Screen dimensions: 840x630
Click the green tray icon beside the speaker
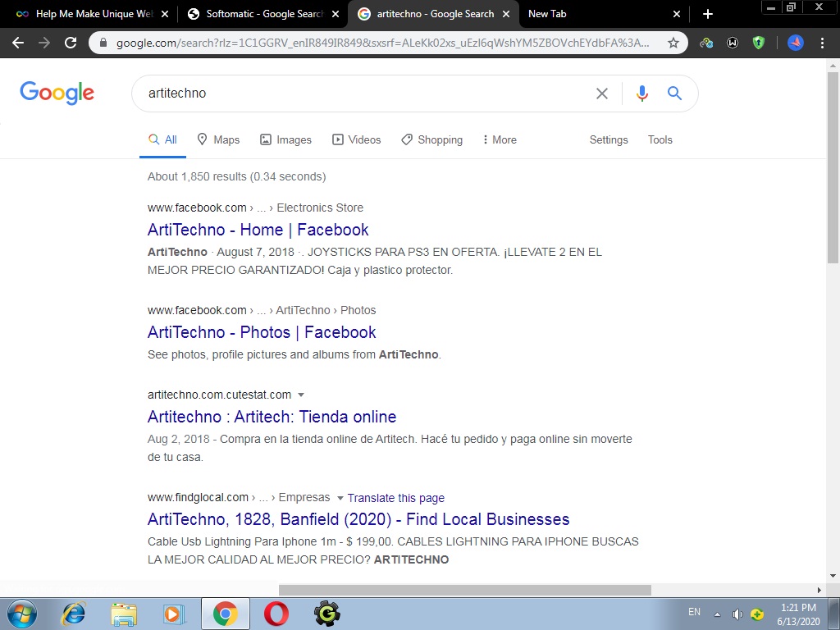pyautogui.click(x=757, y=614)
